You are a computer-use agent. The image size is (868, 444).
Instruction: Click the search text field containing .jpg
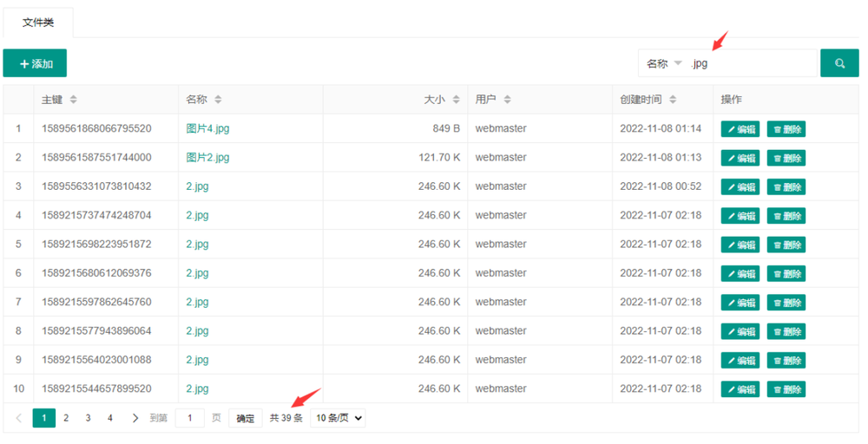pos(751,63)
